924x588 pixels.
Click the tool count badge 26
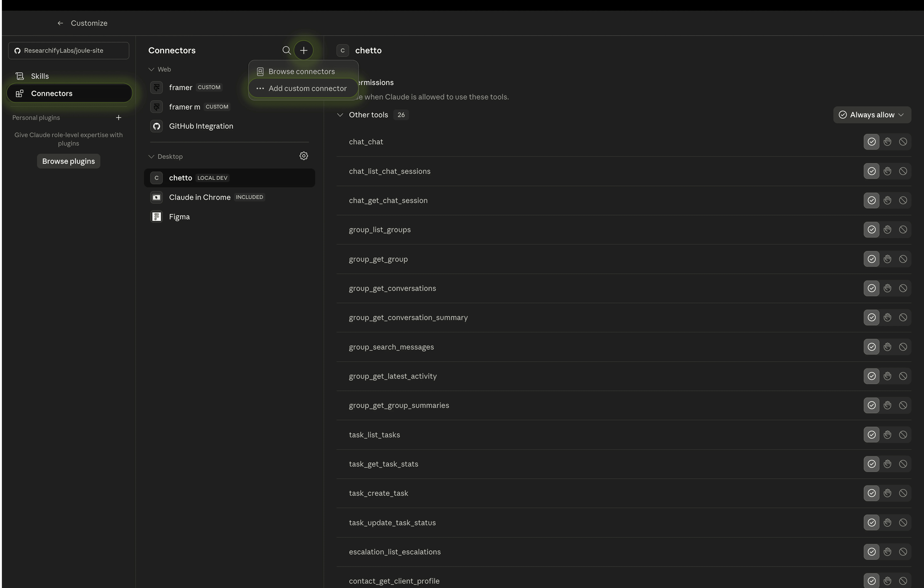401,115
